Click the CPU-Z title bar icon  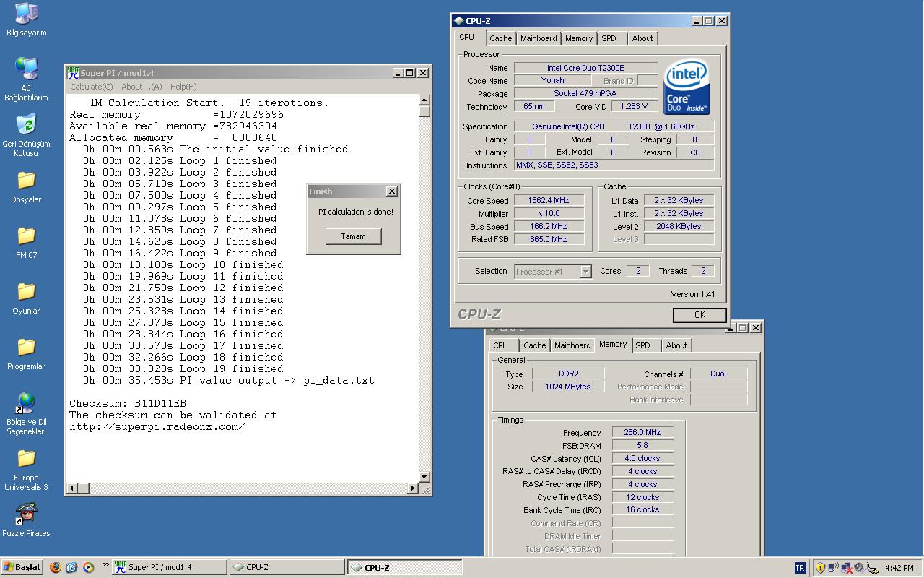pyautogui.click(x=458, y=21)
